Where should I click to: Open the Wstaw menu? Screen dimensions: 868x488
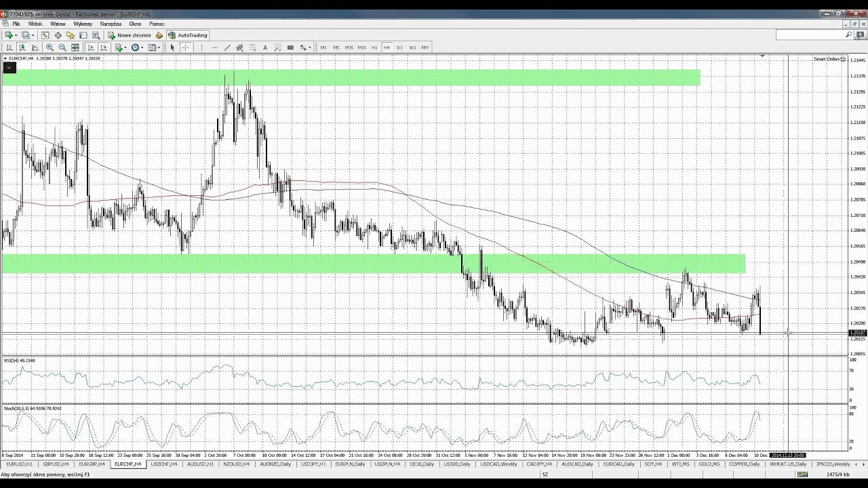(x=58, y=24)
